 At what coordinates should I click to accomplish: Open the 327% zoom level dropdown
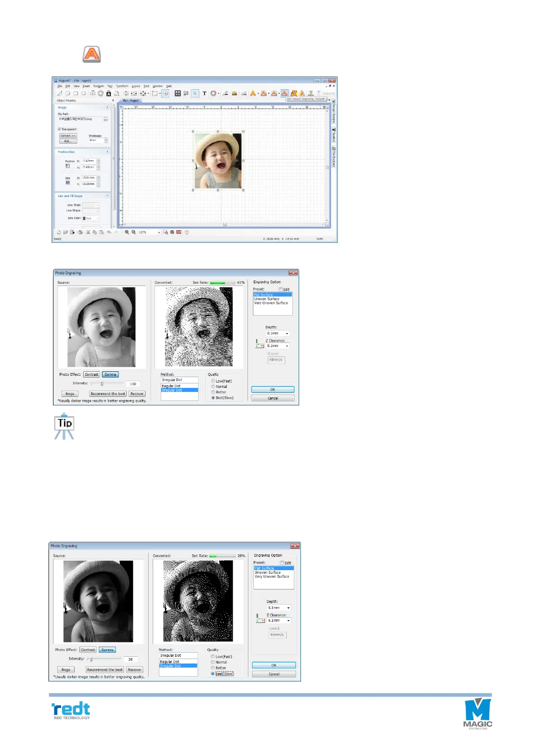click(159, 233)
